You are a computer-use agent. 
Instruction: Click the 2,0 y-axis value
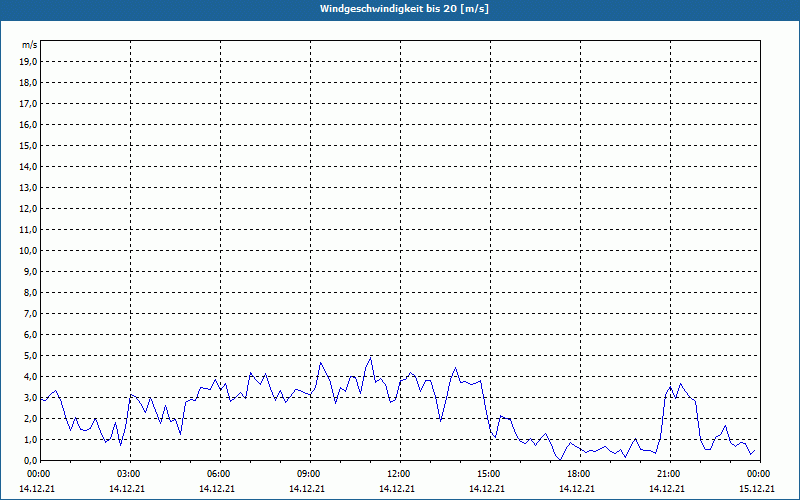(x=30, y=418)
